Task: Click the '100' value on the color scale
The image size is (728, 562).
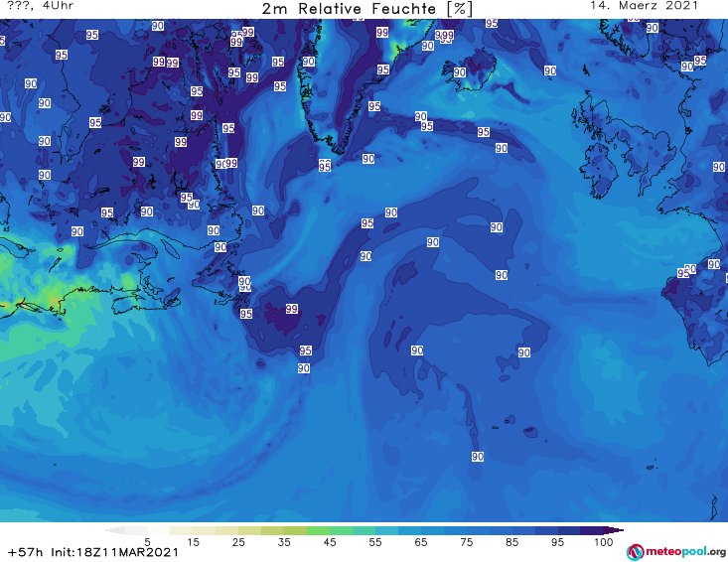Action: coord(604,542)
